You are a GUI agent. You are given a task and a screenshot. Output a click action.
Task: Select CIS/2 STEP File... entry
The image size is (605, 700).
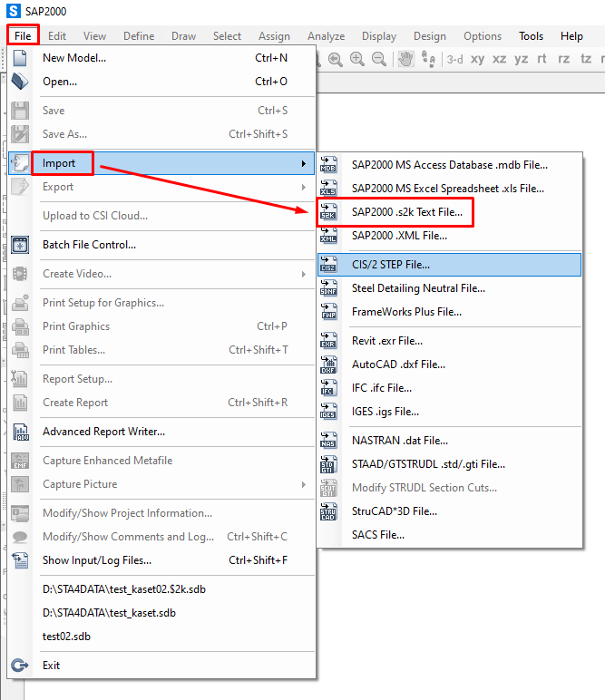[x=449, y=265]
